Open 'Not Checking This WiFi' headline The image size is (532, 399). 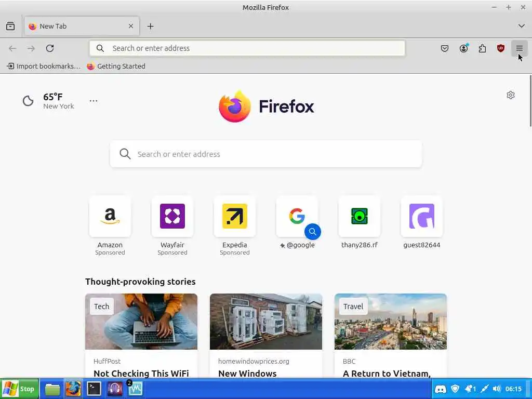141,373
